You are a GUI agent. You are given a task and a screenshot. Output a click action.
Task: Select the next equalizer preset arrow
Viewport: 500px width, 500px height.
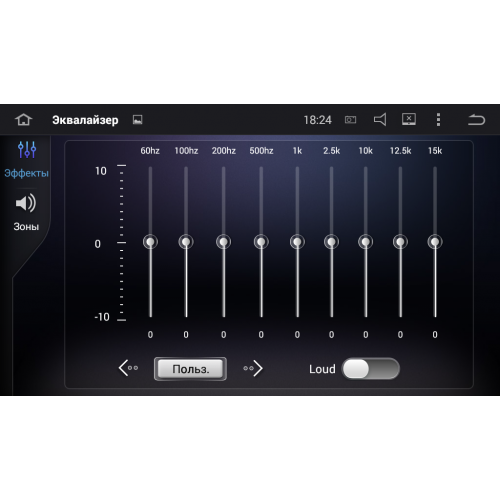click(253, 368)
